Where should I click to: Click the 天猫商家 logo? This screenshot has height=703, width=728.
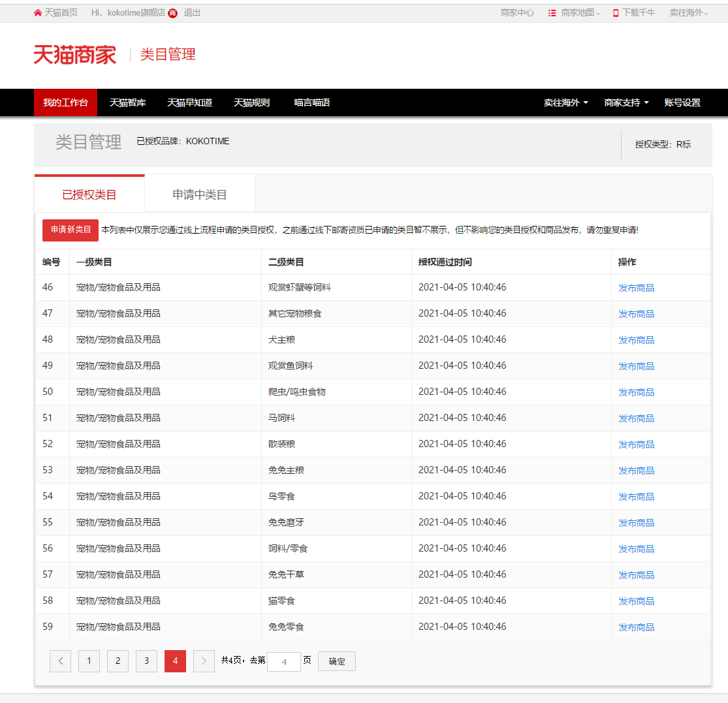pos(74,55)
